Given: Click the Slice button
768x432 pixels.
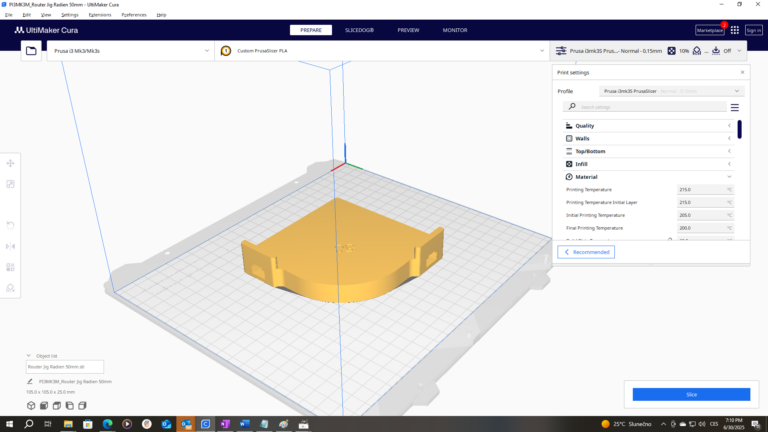Looking at the screenshot, I should coord(691,395).
